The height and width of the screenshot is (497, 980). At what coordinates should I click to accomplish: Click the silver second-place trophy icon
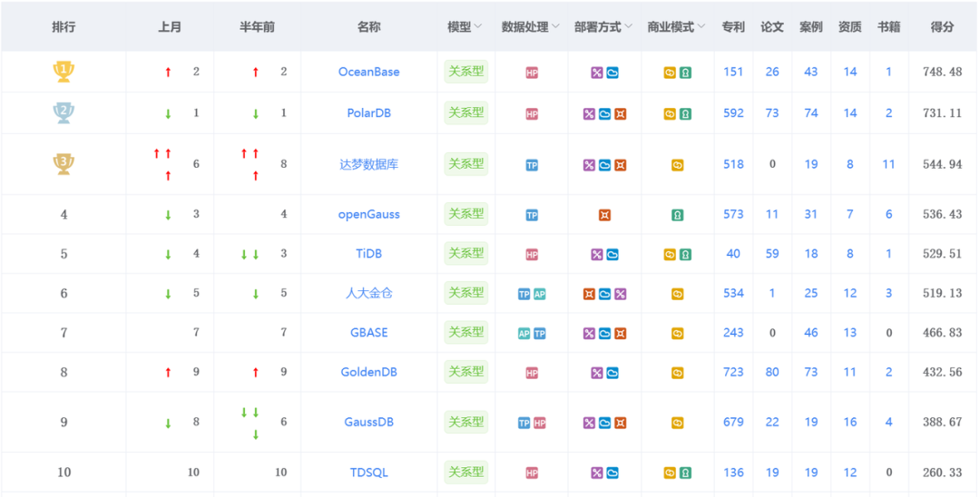pos(64,113)
